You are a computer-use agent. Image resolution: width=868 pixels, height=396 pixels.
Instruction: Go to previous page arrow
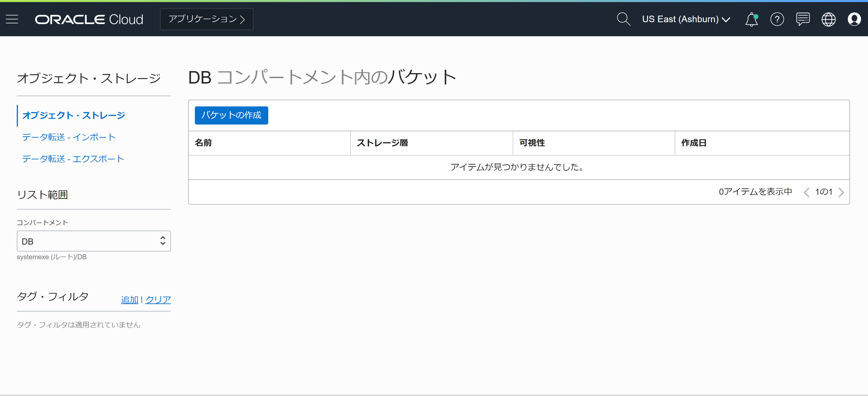806,192
